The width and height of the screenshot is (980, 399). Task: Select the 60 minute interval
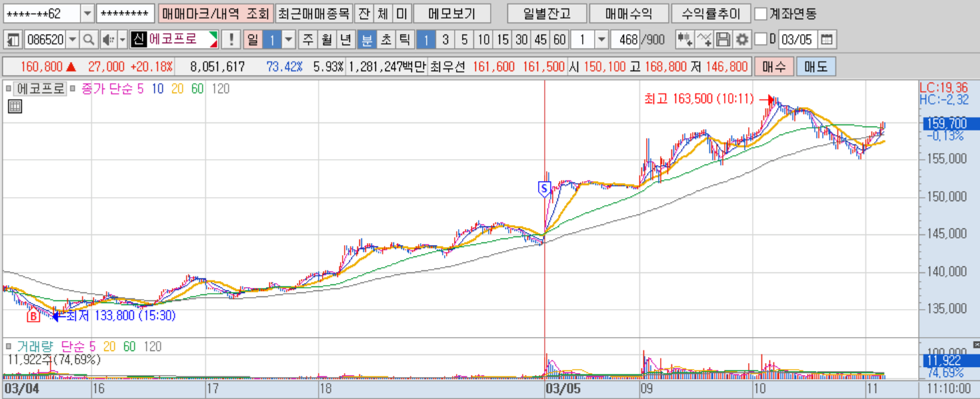click(x=559, y=40)
